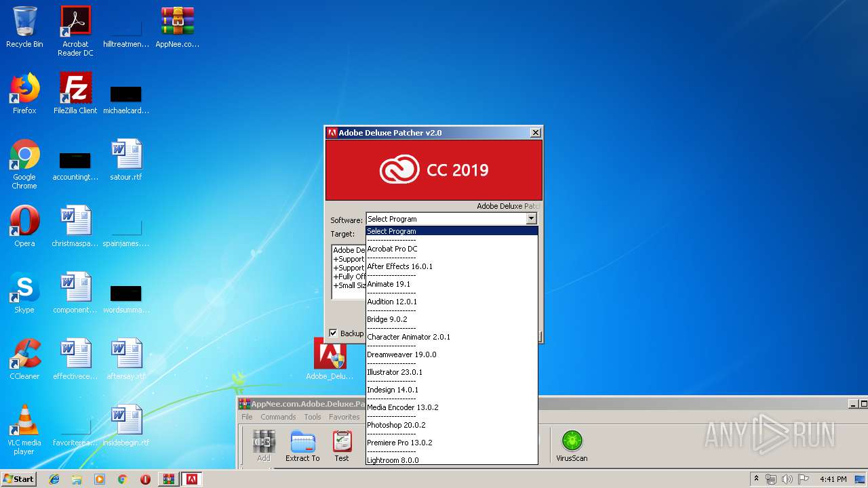
Task: Open WinRAR Favorites menu
Action: pos(344,417)
